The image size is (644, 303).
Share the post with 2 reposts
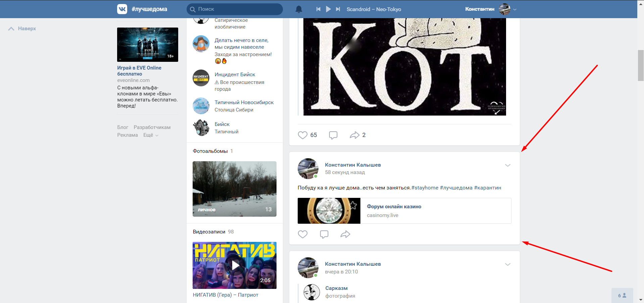coord(354,135)
